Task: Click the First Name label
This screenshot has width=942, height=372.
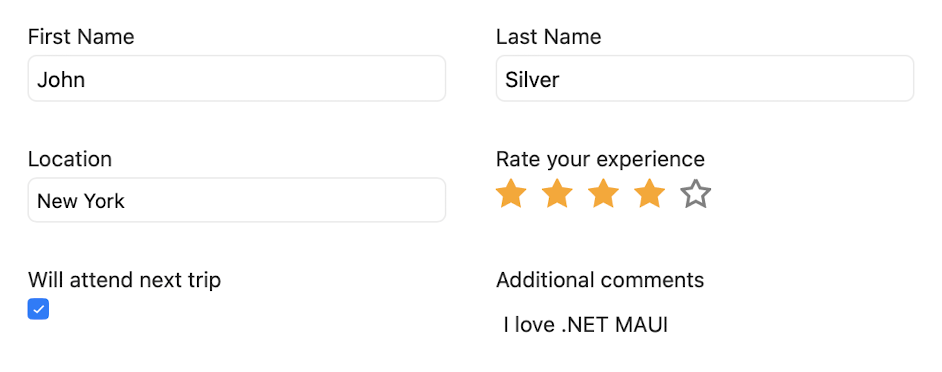Action: (81, 37)
